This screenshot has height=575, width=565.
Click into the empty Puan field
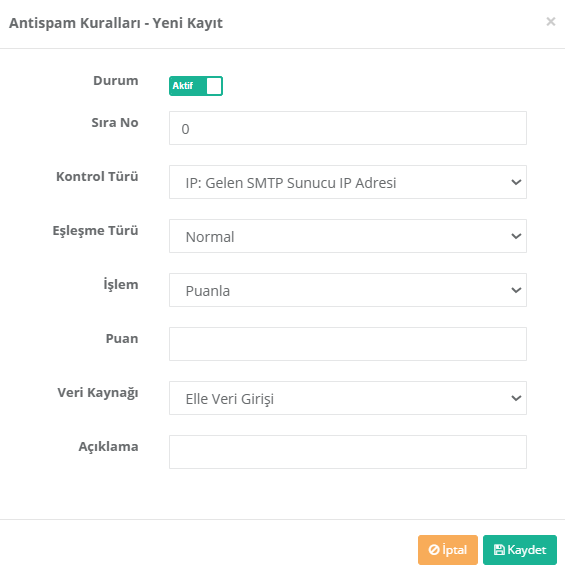pos(348,344)
